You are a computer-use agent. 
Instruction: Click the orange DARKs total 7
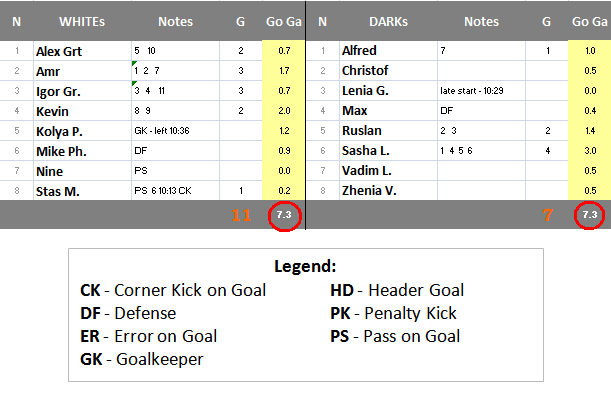[x=549, y=215]
